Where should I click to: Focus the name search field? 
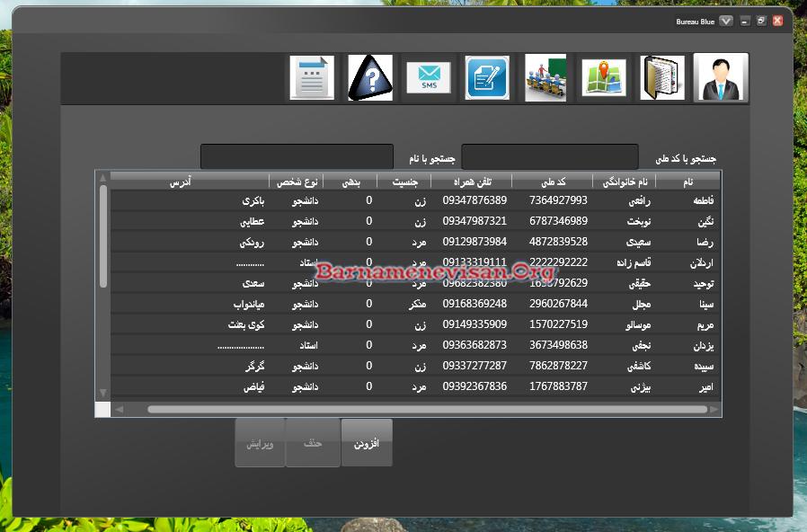[x=297, y=156]
